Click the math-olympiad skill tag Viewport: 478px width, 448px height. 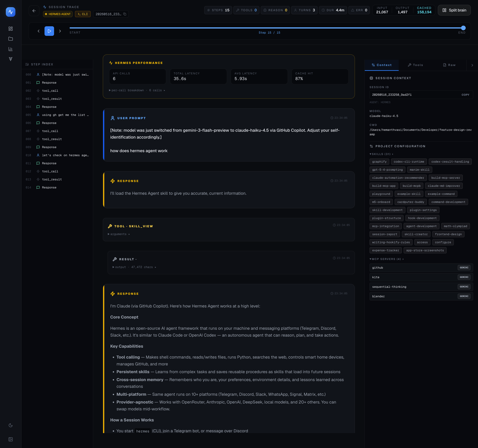pyautogui.click(x=455, y=226)
